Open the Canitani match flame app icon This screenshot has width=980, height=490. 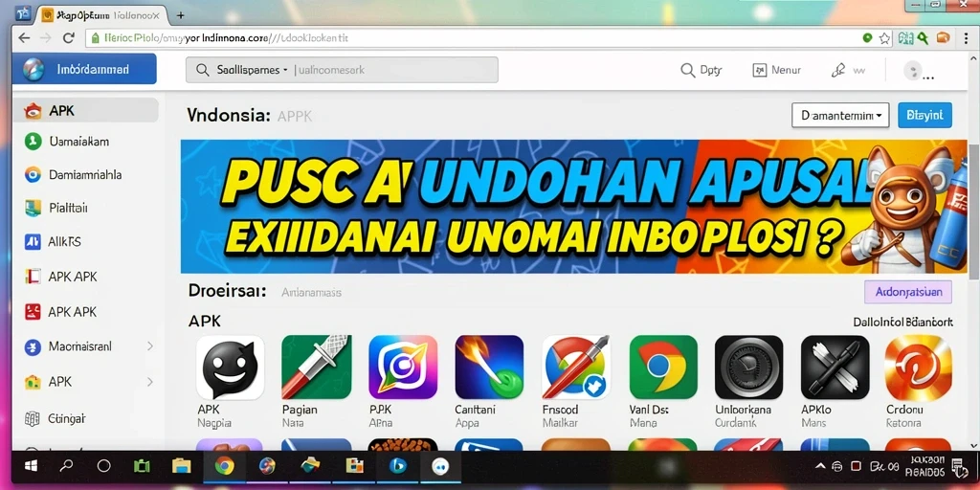pos(489,367)
